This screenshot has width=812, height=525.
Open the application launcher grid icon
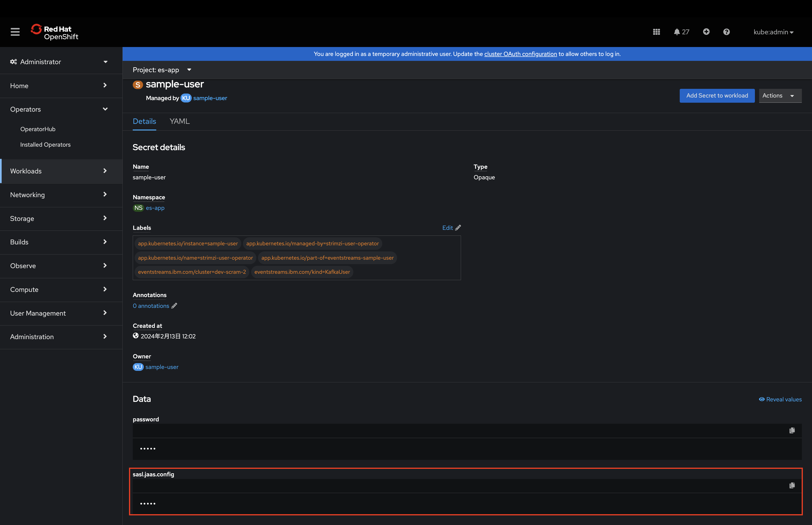pyautogui.click(x=656, y=32)
